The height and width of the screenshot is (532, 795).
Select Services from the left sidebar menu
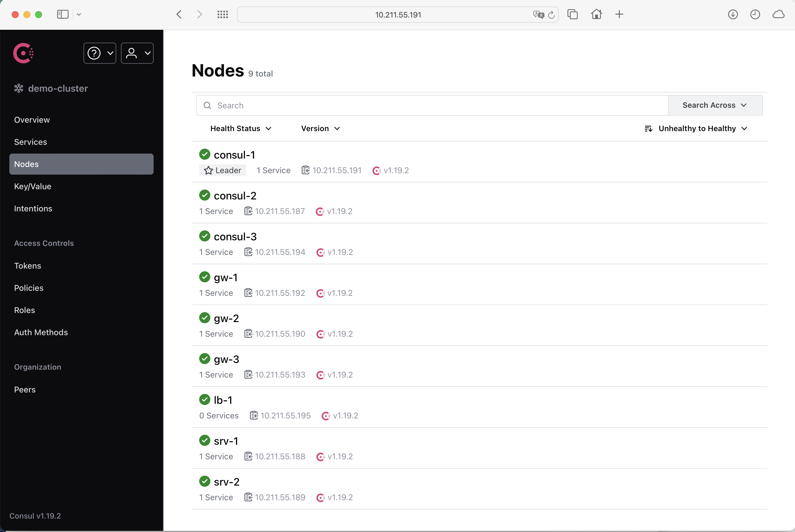[31, 142]
